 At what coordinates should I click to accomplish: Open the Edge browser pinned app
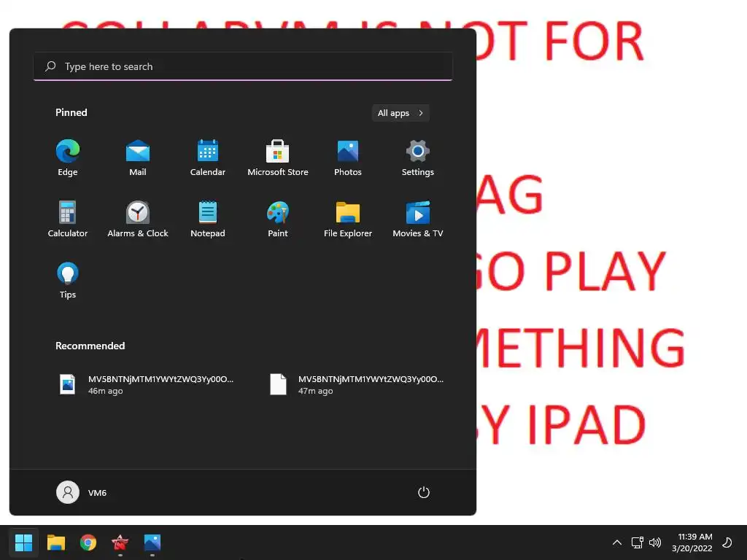pyautogui.click(x=68, y=158)
